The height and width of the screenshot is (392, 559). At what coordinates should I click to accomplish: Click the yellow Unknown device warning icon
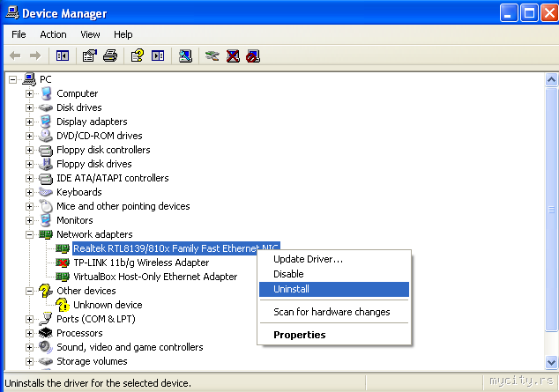click(63, 305)
